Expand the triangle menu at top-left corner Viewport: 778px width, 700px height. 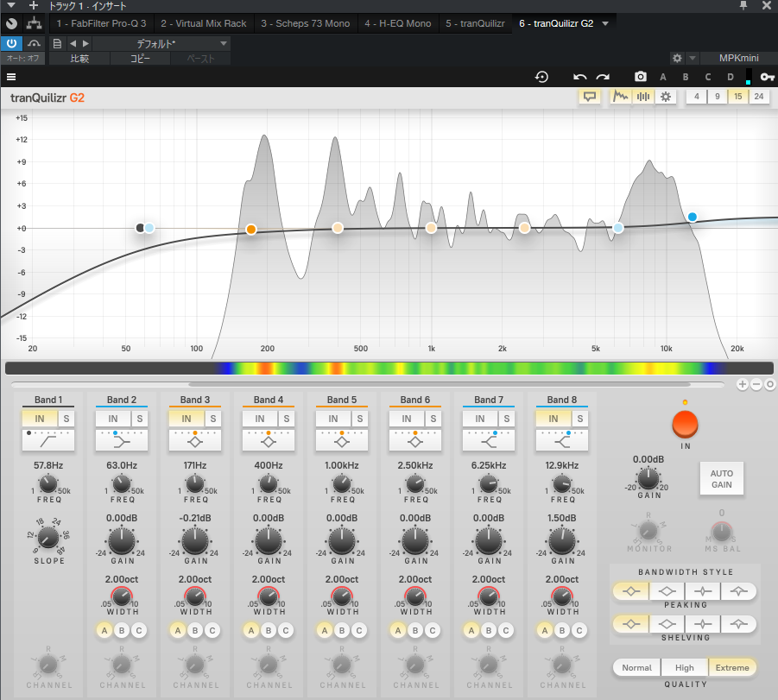(x=11, y=5)
